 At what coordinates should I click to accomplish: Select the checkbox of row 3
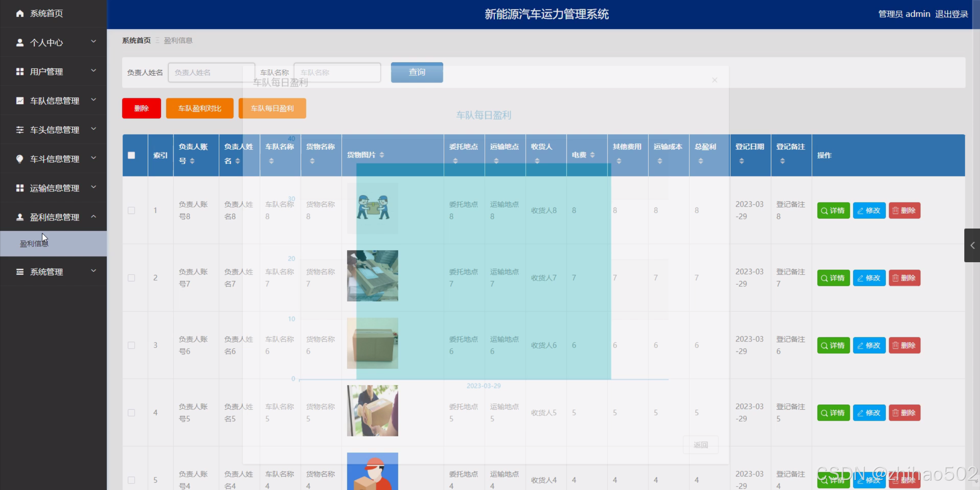pyautogui.click(x=131, y=345)
